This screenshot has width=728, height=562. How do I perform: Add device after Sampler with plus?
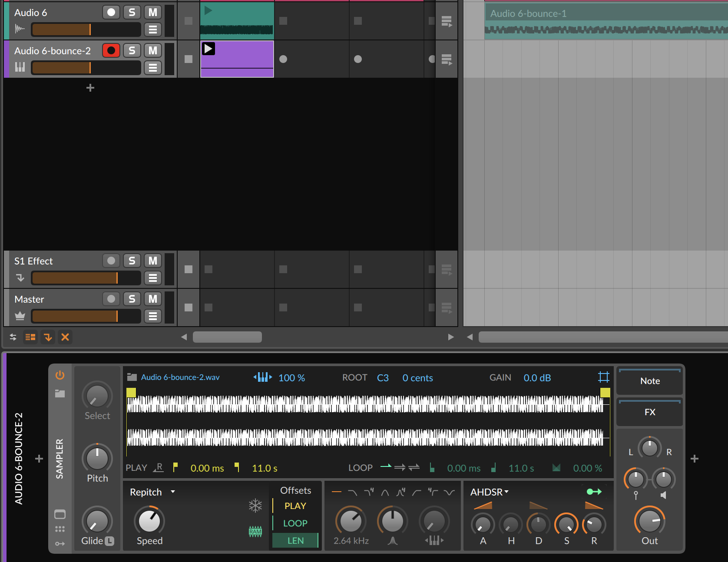[x=694, y=459]
